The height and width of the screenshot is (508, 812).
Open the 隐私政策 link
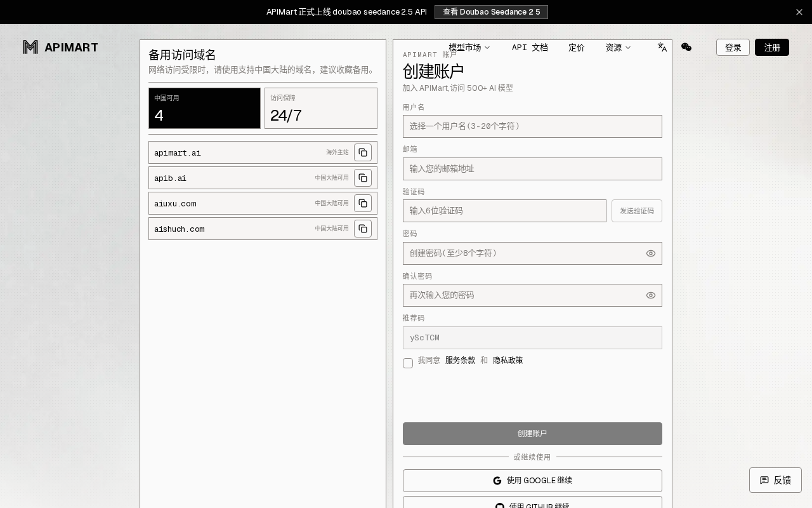[x=508, y=360]
